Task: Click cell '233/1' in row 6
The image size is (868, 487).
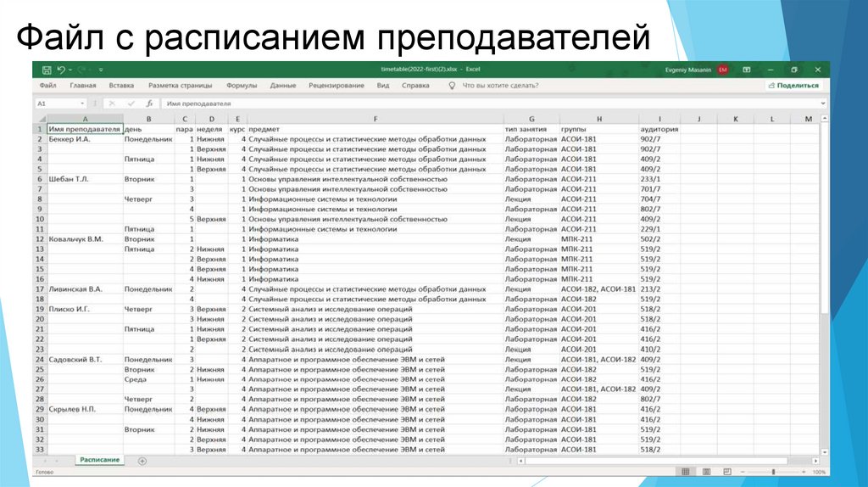Action: [659, 179]
